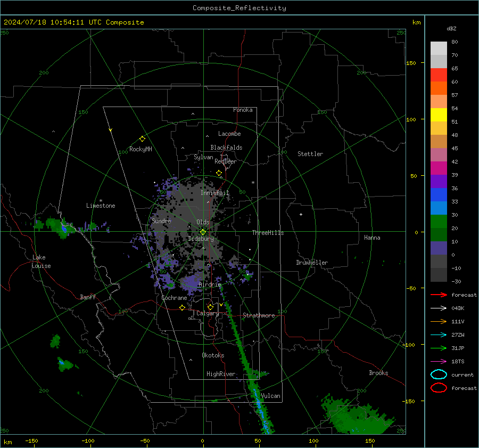Click the blue-core echo west of Limestone
Screen dimensions: 479x448
(64, 229)
